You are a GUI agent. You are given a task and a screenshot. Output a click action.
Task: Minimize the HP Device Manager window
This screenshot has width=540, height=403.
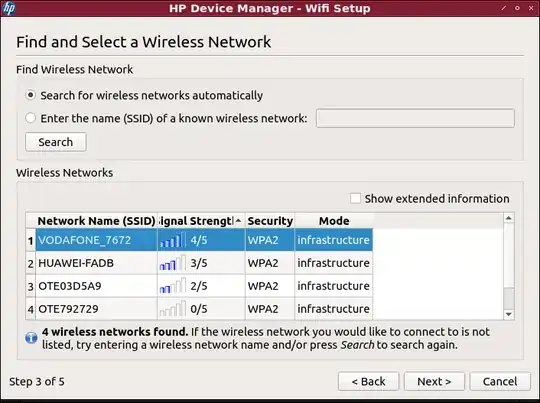pos(503,8)
